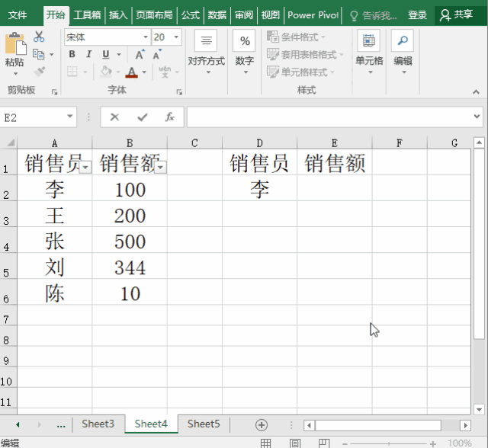Image resolution: width=488 pixels, height=448 pixels.
Task: Expand the formula bar chevron
Action: [x=477, y=117]
